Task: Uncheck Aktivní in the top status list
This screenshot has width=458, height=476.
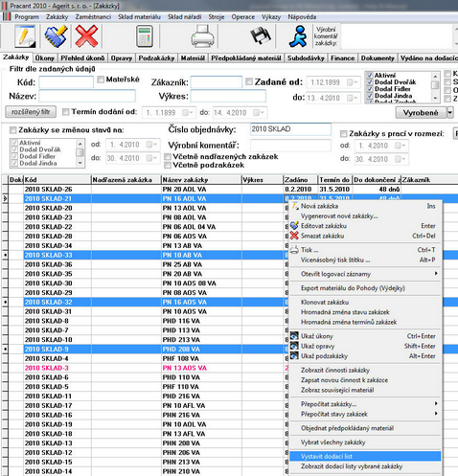Action: pyautogui.click(x=370, y=76)
